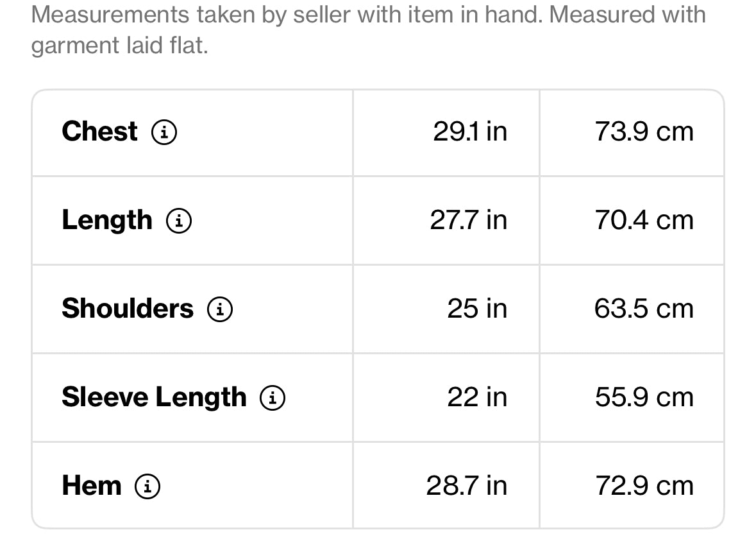Viewport: 756px width, 541px height.
Task: Click the 27.7 in length value
Action: point(469,220)
